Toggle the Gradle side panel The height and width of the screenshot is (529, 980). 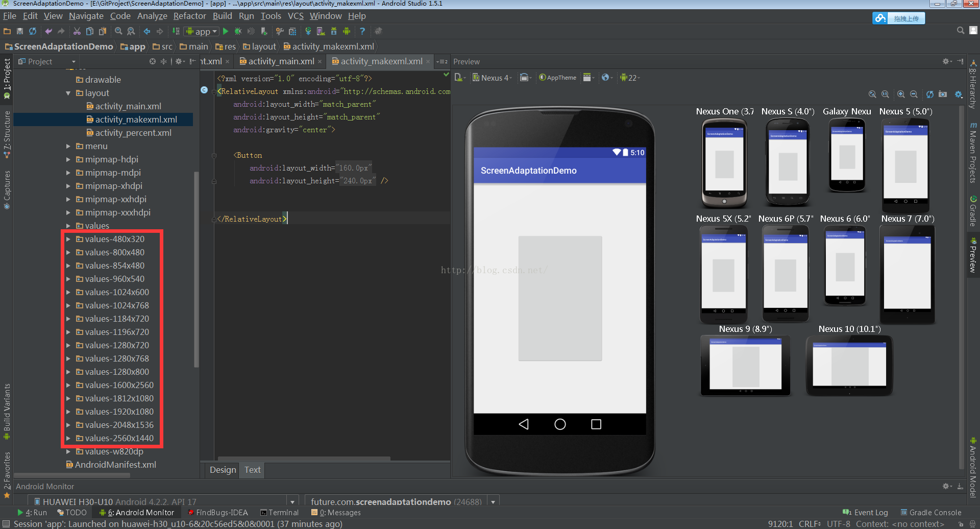[973, 210]
